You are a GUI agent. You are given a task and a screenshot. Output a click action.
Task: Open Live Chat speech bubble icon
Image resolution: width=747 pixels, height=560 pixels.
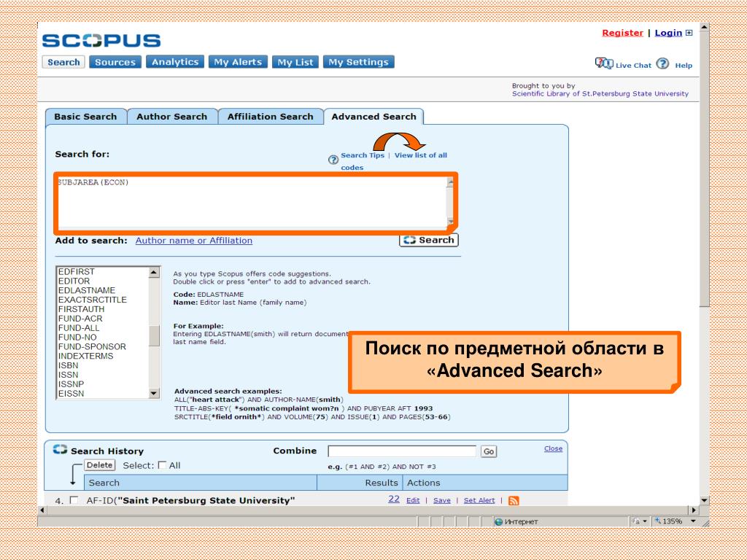[x=604, y=63]
